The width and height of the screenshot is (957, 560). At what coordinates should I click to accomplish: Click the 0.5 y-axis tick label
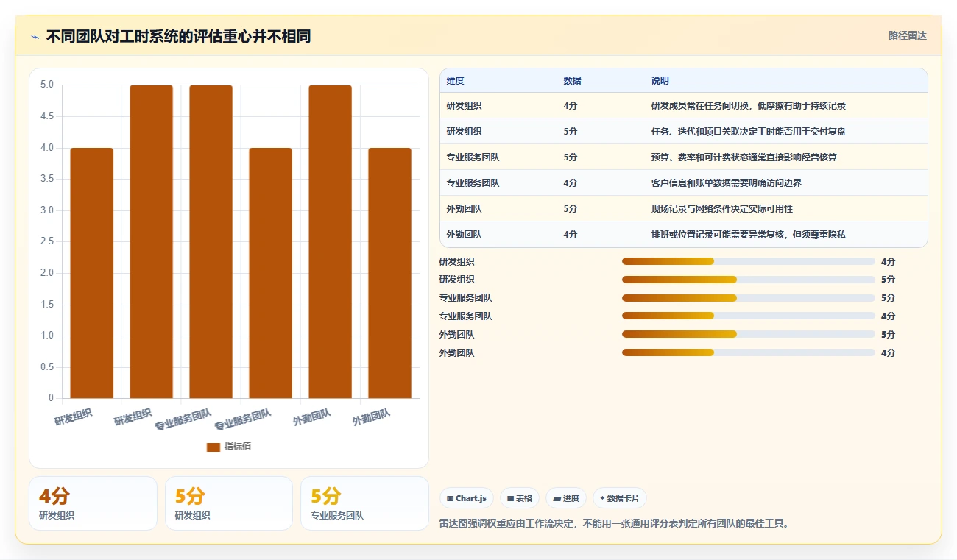[46, 366]
